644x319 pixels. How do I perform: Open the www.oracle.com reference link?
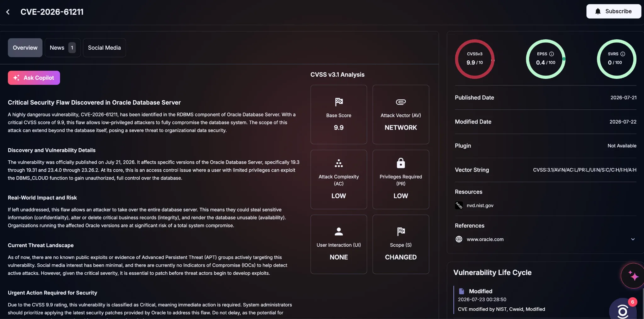point(485,239)
